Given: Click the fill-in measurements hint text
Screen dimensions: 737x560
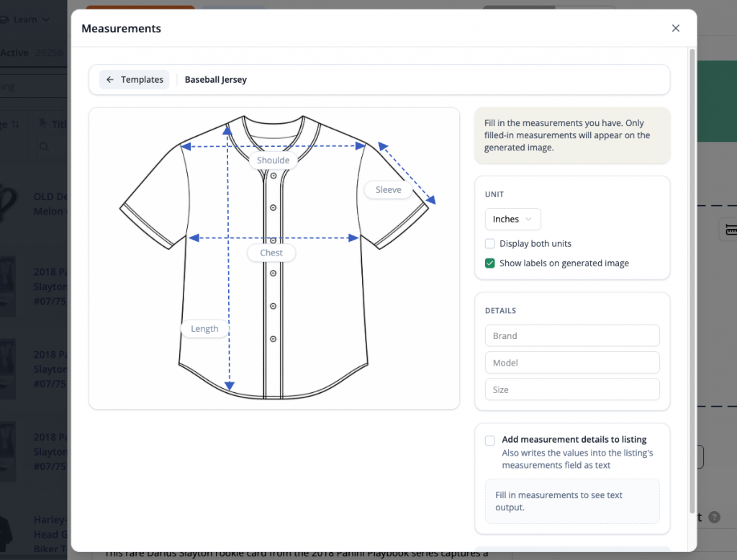Looking at the screenshot, I should point(567,135).
